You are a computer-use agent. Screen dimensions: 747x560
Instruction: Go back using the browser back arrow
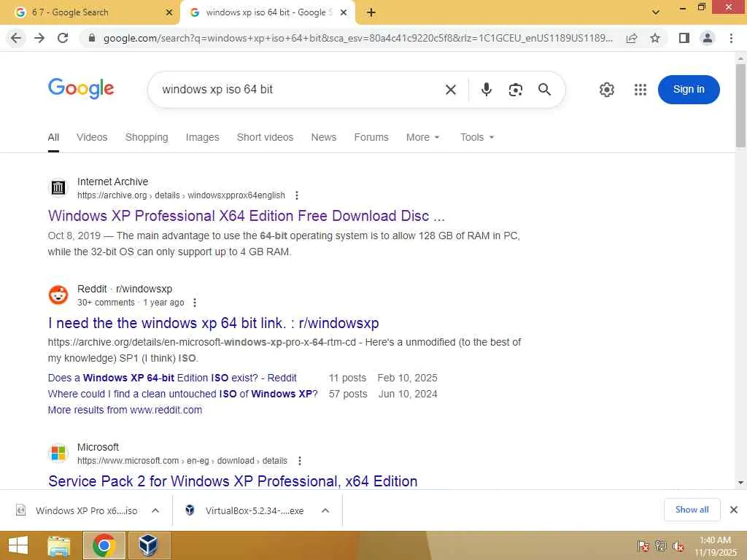tap(16, 38)
